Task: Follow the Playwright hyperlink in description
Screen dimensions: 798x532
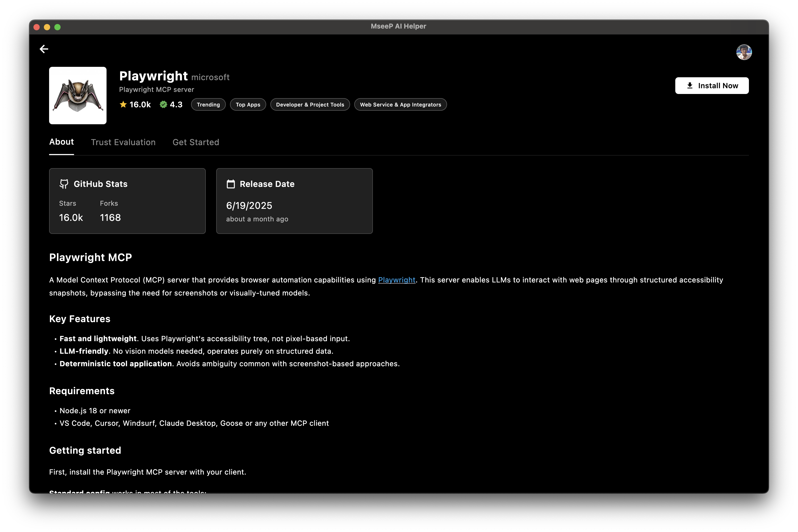Action: pyautogui.click(x=396, y=280)
